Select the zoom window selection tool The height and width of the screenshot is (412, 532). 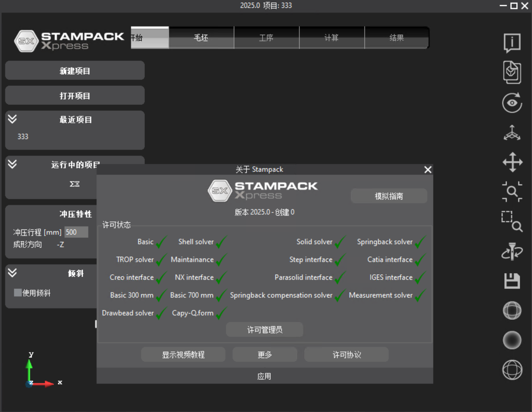[512, 221]
